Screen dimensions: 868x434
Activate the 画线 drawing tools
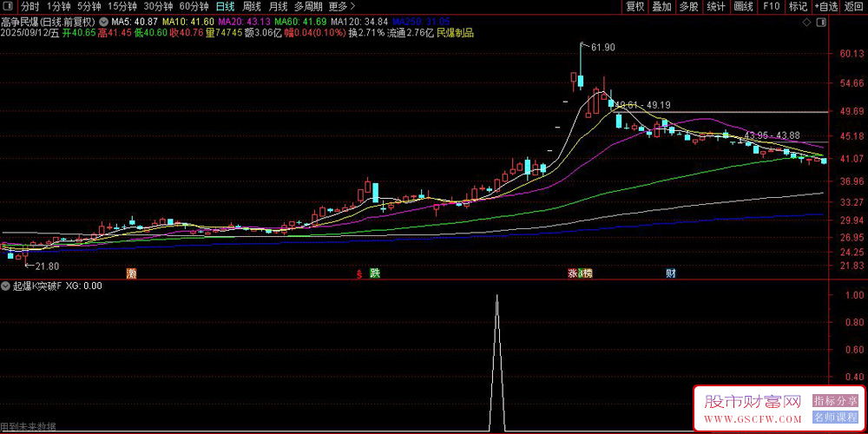[x=743, y=7]
